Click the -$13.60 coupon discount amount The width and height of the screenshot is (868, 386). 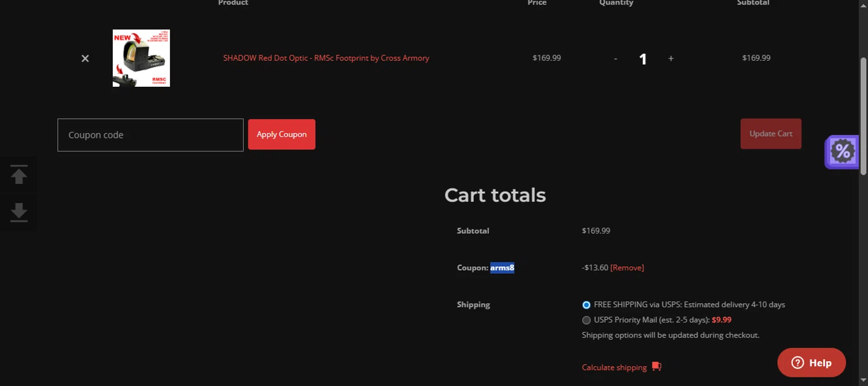[595, 267]
